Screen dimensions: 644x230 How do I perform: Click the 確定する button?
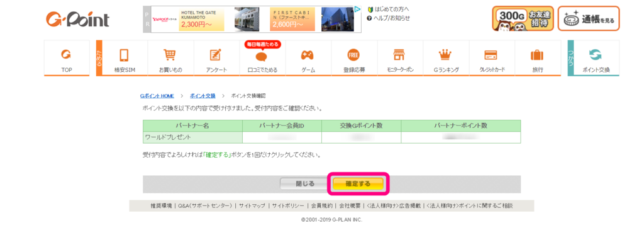click(358, 184)
